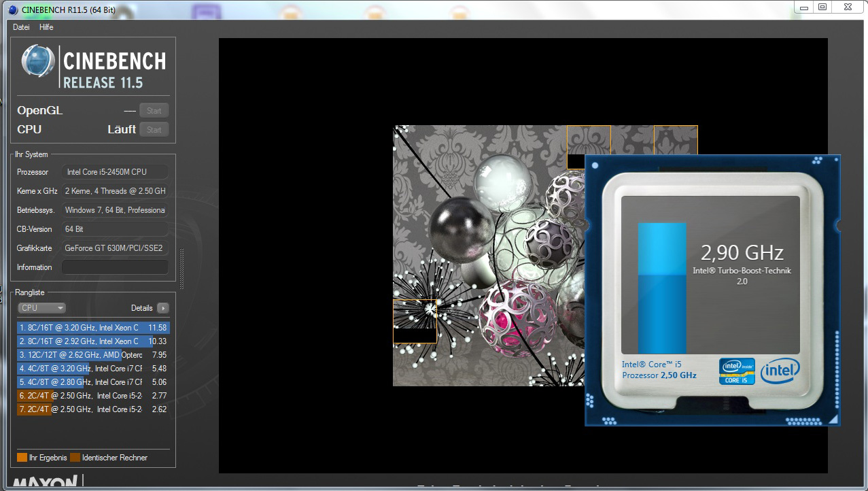The width and height of the screenshot is (868, 491).
Task: Click the Grafikkarte GeForce GT 630M field
Action: 115,248
